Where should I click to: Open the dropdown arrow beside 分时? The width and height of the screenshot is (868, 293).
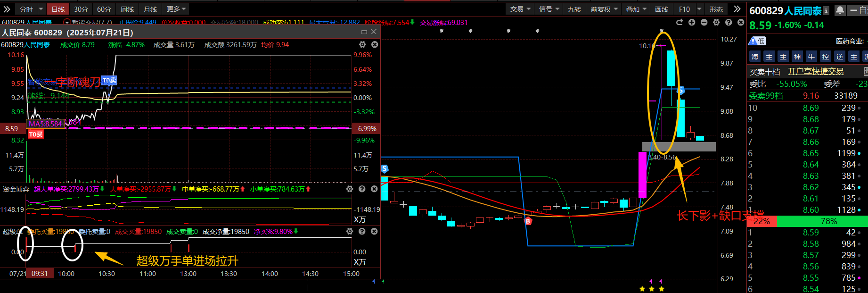[x=41, y=9]
